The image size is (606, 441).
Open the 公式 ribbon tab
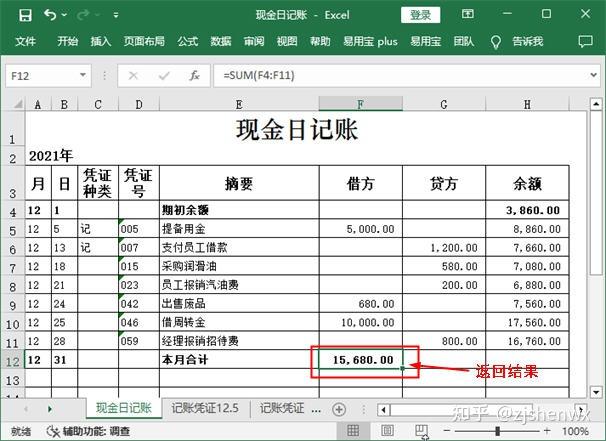pos(187,42)
